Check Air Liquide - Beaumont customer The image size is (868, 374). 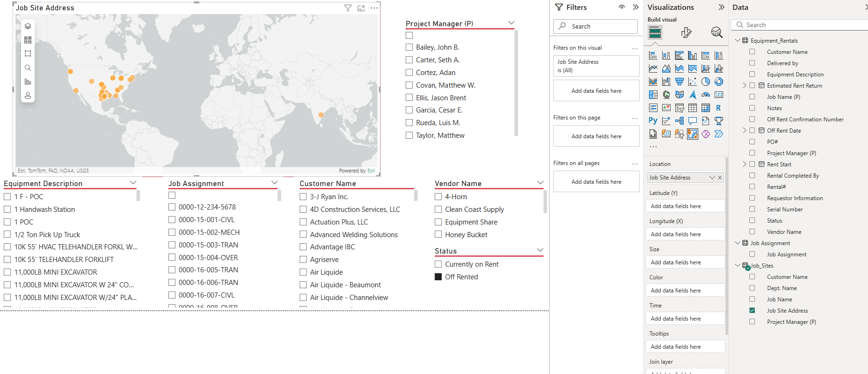click(x=303, y=285)
